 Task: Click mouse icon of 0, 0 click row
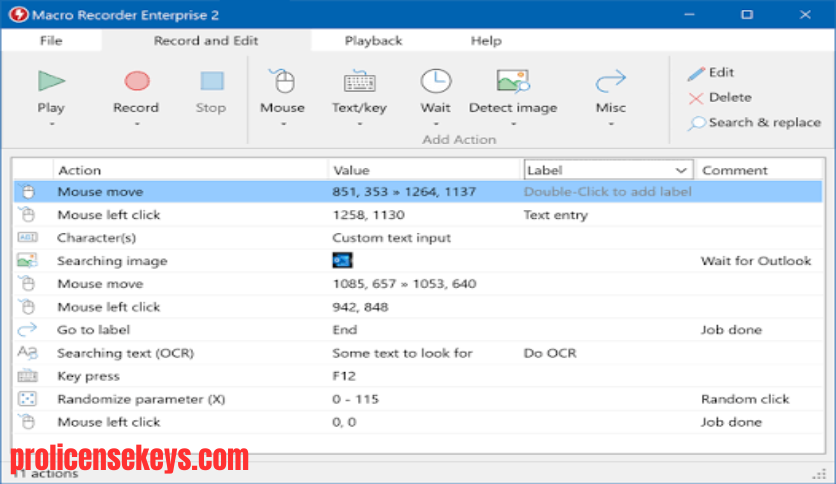27,422
